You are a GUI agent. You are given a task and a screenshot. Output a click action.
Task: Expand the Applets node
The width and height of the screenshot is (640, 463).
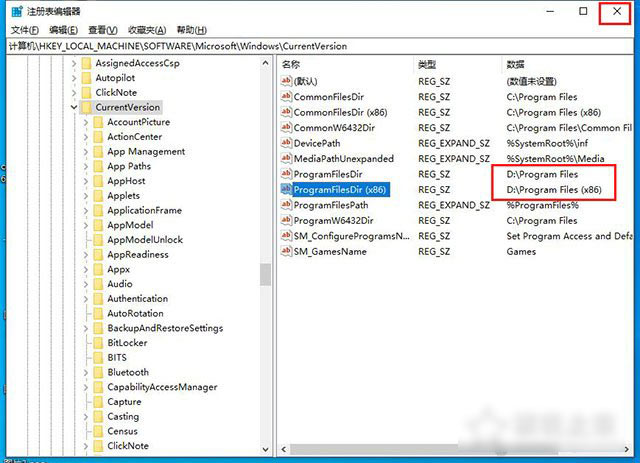[86, 196]
